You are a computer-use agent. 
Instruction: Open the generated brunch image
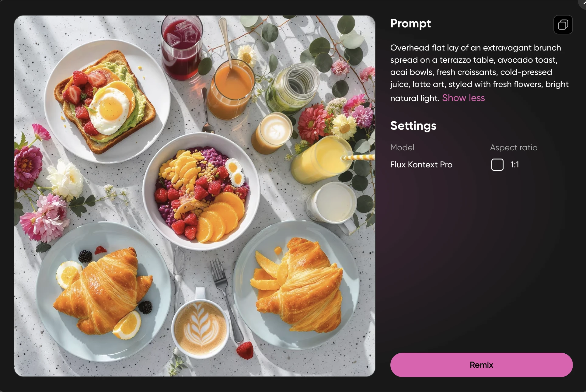(x=195, y=196)
